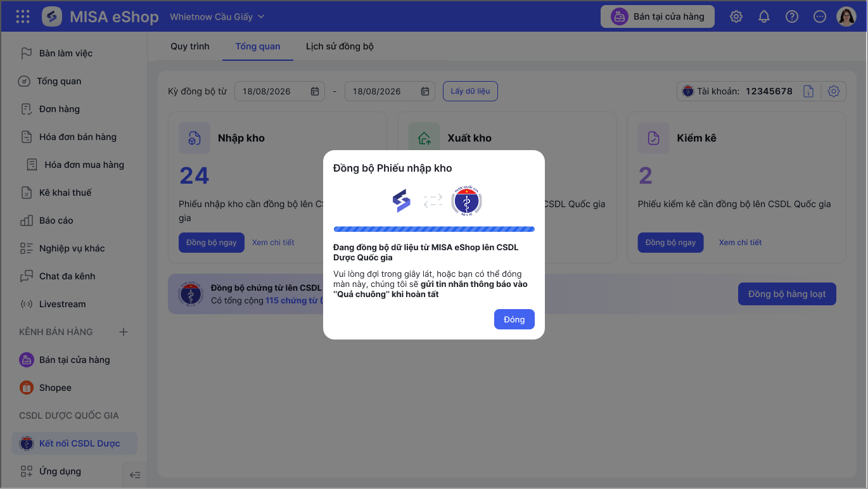Viewport: 868px width, 489px height.
Task: Click the emblem in the batch sync banner
Action: point(191,295)
